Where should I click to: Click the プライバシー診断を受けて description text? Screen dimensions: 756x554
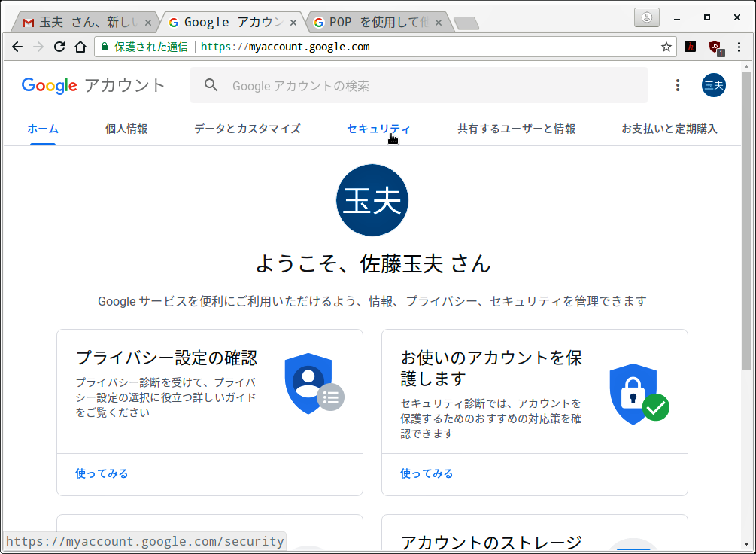pyautogui.click(x=165, y=397)
